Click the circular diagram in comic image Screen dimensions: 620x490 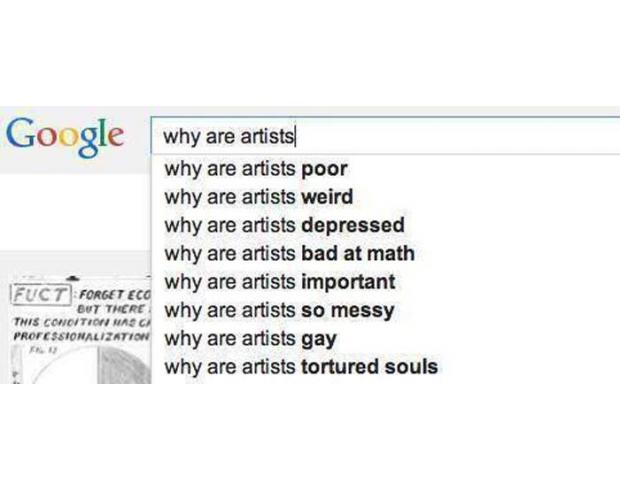pos(89,365)
